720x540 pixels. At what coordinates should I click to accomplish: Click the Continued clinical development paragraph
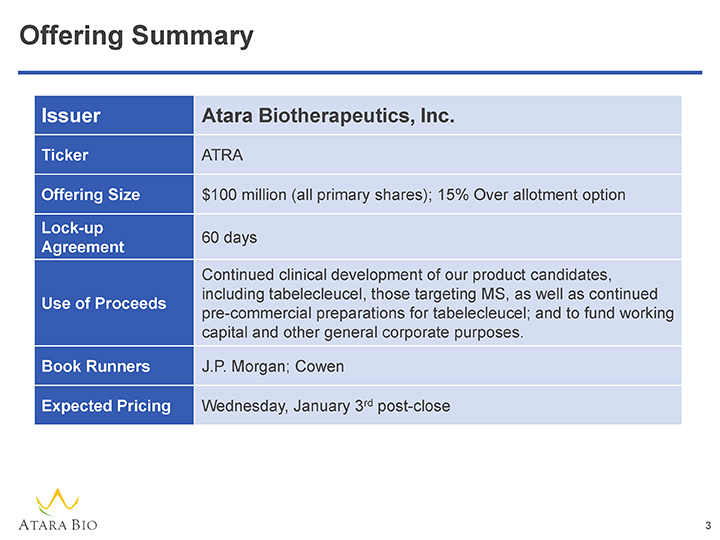tap(436, 303)
